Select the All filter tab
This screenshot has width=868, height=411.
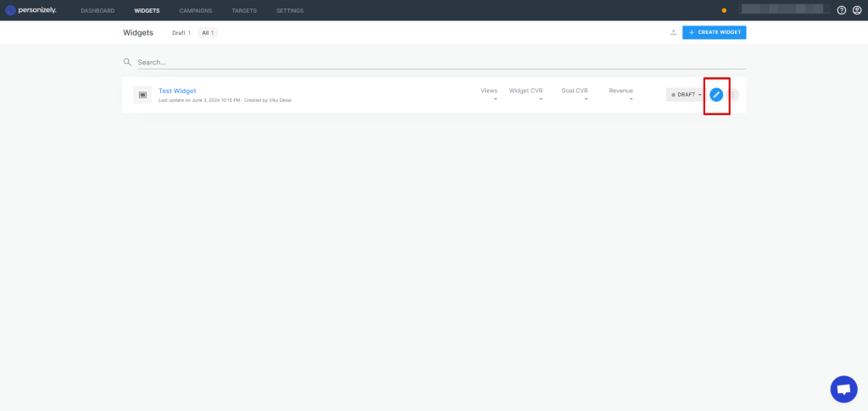[208, 32]
